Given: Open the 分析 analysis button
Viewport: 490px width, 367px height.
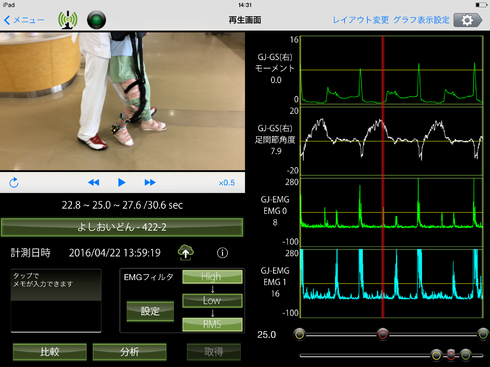Looking at the screenshot, I should point(130,352).
